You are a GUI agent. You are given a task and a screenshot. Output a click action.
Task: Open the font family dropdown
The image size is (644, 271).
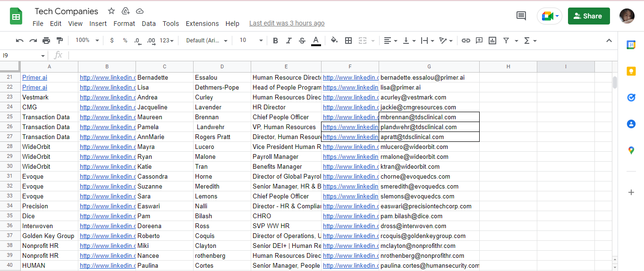pos(207,41)
